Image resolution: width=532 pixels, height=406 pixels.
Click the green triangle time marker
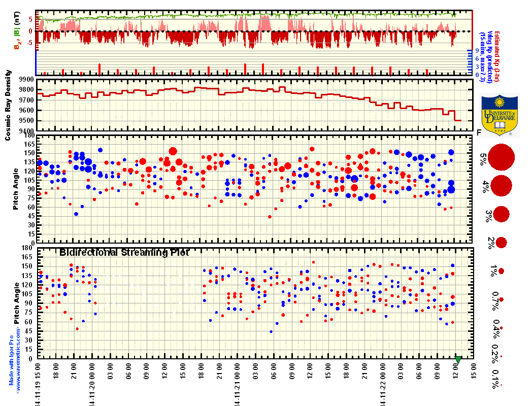click(458, 359)
